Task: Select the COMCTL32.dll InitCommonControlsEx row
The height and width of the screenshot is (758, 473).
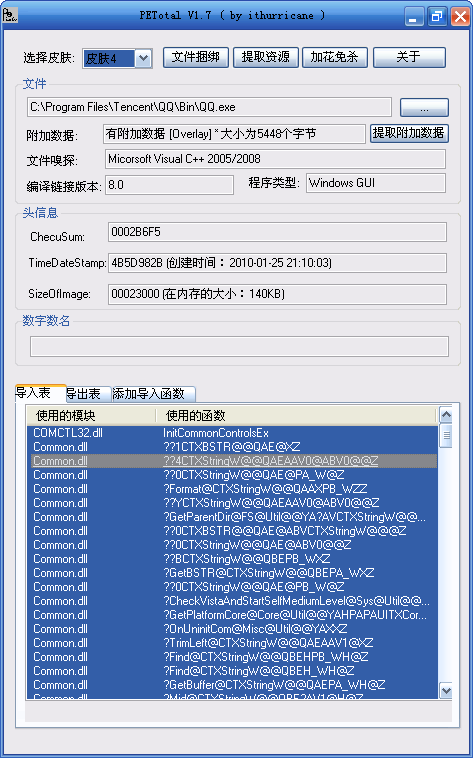Action: coord(232,433)
